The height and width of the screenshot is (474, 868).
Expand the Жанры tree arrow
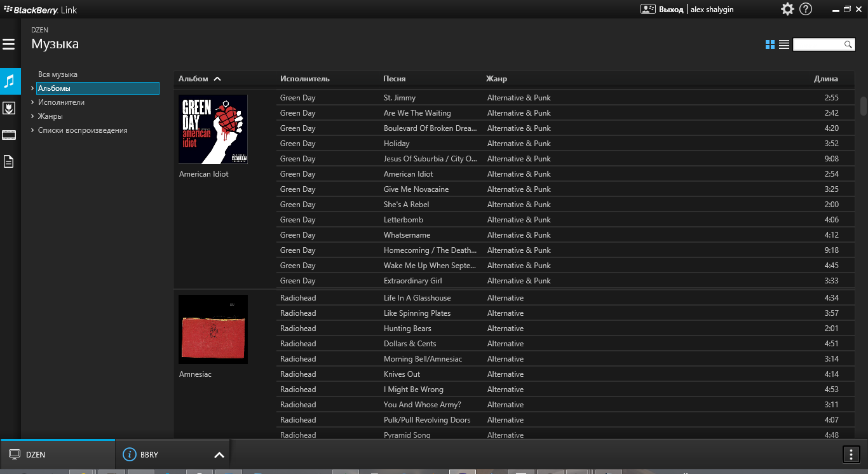pos(32,116)
